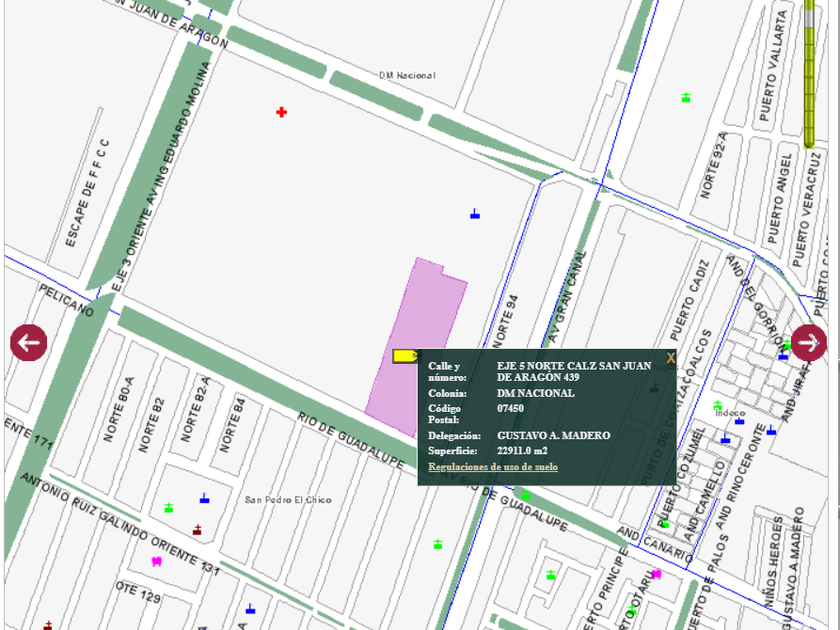Click the blue marker inside DM Nacional block
The image size is (840, 630).
coord(475,214)
